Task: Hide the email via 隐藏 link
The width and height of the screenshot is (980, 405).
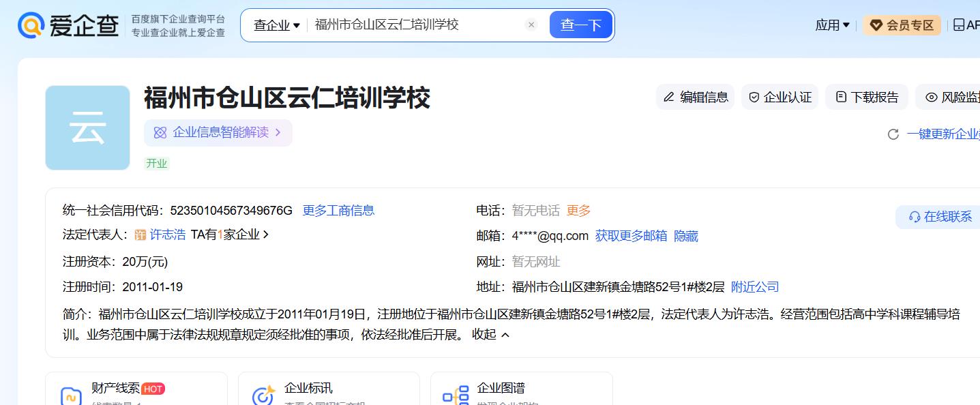Action: pyautogui.click(x=685, y=236)
